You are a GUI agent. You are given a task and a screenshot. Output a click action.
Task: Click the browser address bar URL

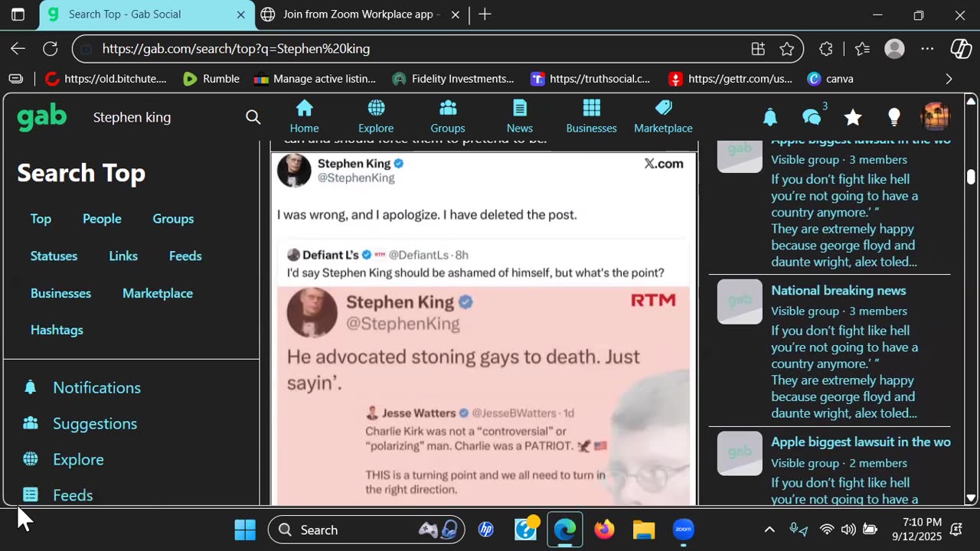(236, 49)
